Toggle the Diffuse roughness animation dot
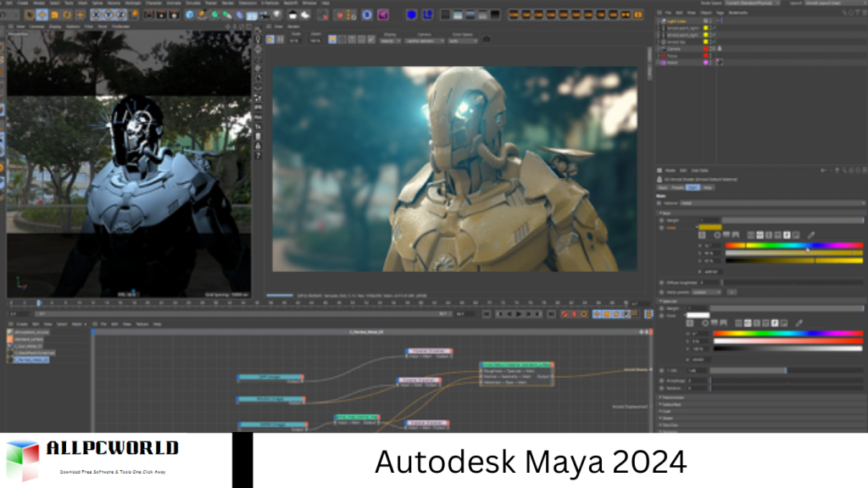The width and height of the screenshot is (868, 488). 662,283
